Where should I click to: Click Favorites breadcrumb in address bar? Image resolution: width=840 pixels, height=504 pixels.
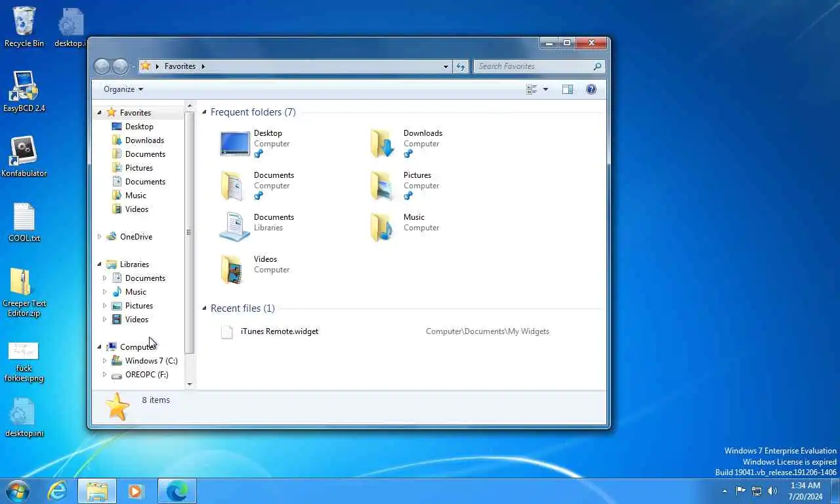coord(180,66)
